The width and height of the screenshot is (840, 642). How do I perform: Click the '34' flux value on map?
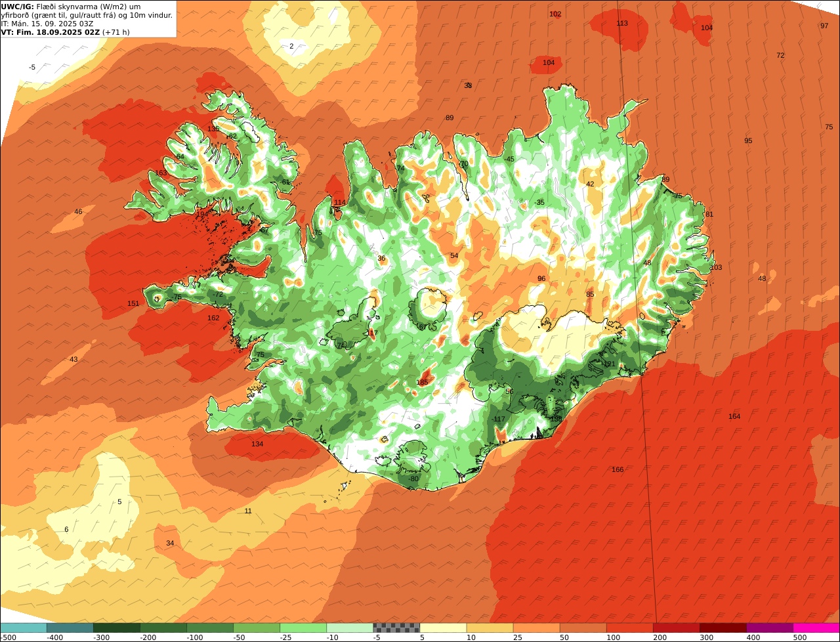pyautogui.click(x=170, y=543)
